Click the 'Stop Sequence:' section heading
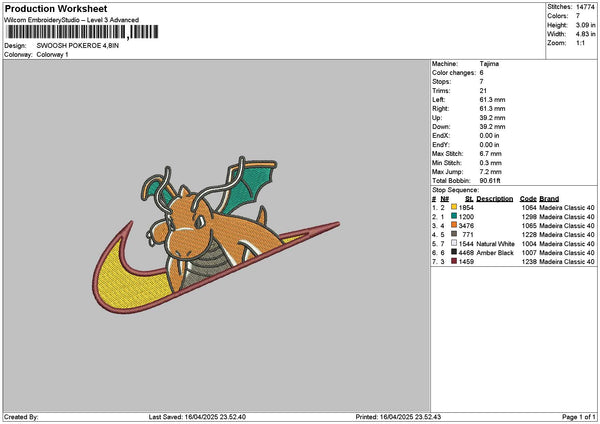This screenshot has height=424, width=600. click(455, 190)
